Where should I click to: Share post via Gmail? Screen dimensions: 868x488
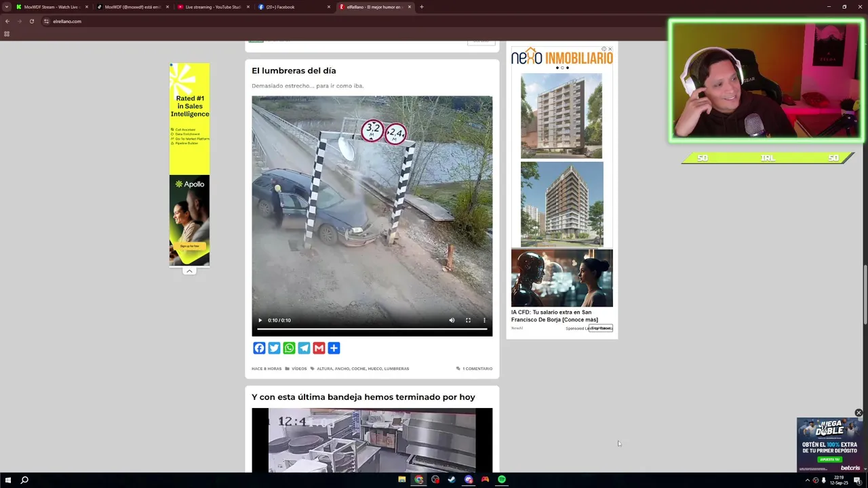319,348
